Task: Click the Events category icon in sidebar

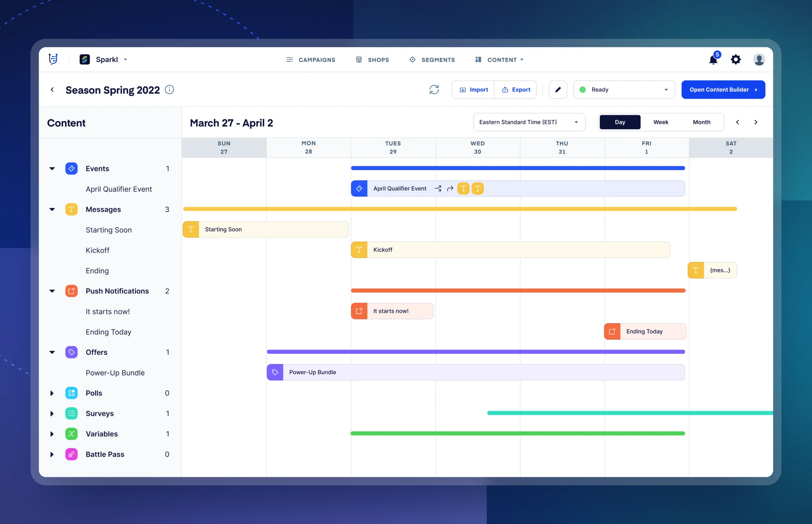Action: pos(71,168)
